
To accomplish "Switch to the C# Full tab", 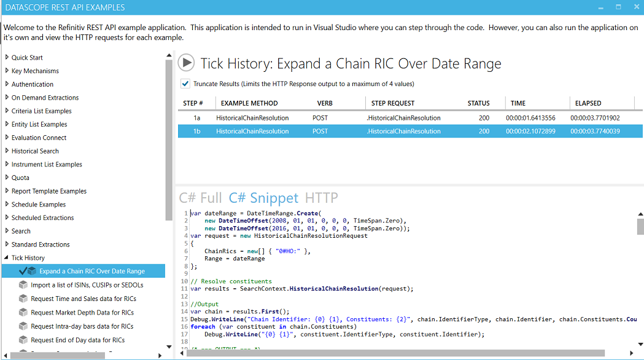I will coord(200,198).
